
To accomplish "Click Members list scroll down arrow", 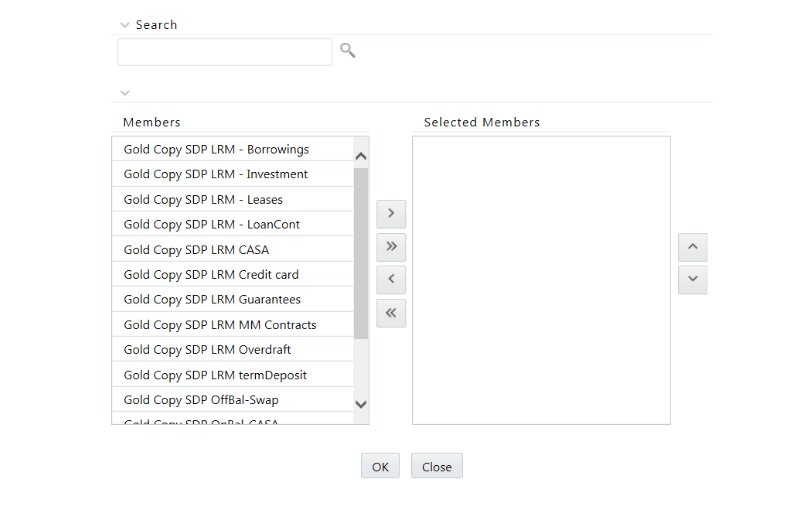I will [361, 405].
